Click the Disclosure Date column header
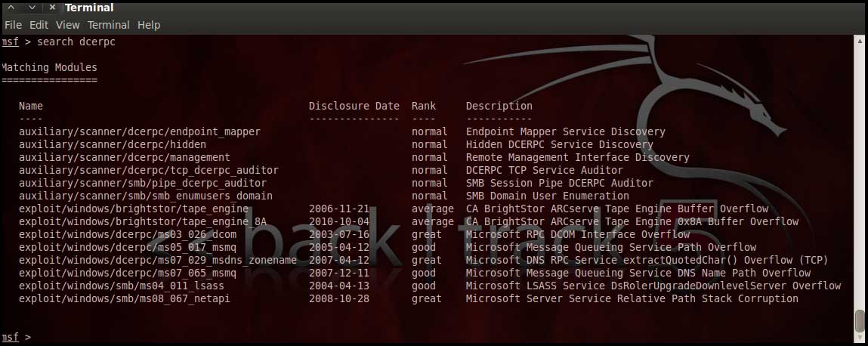This screenshot has width=868, height=346. point(354,106)
